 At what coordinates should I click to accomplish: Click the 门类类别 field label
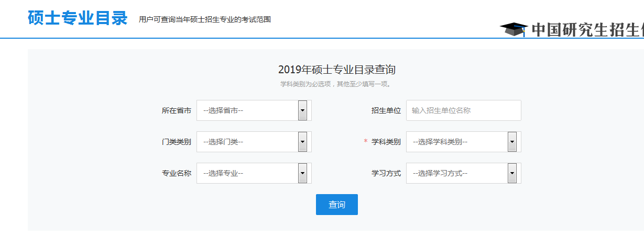click(176, 142)
